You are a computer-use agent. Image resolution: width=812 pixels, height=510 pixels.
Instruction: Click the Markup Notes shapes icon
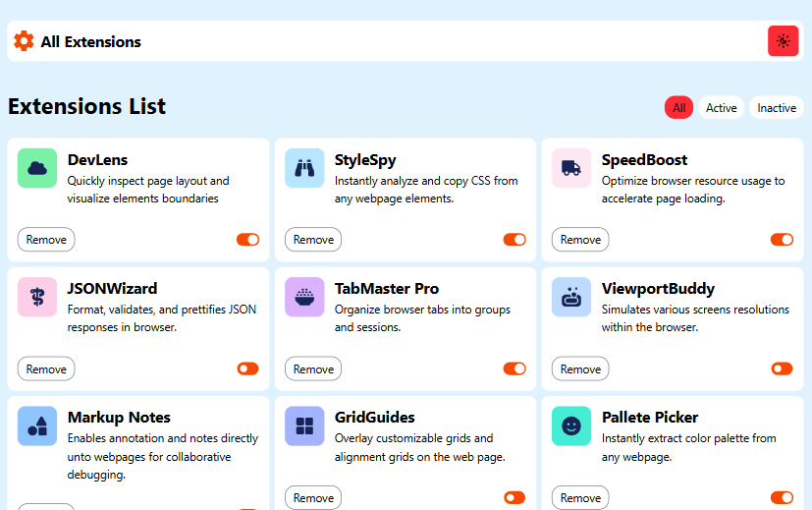(37, 426)
